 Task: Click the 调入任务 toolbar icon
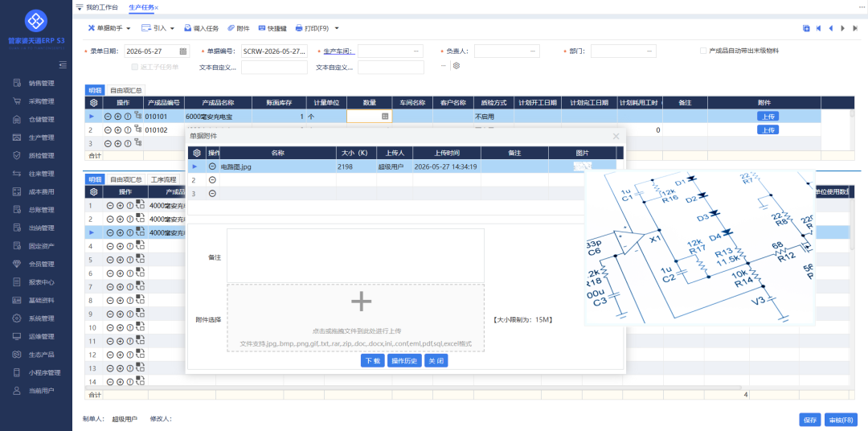pyautogui.click(x=201, y=28)
